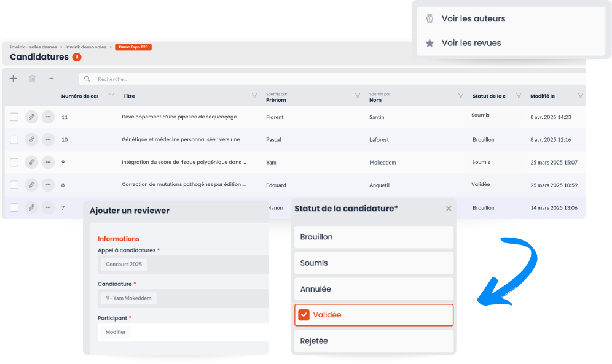
Task: Select the checkbox for candidature row 9
Action: point(14,162)
